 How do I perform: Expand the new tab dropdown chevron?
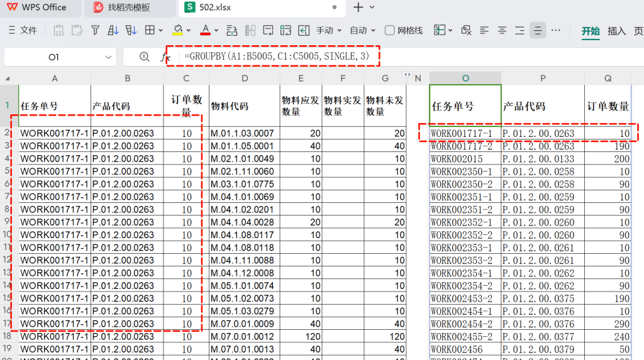tap(372, 8)
